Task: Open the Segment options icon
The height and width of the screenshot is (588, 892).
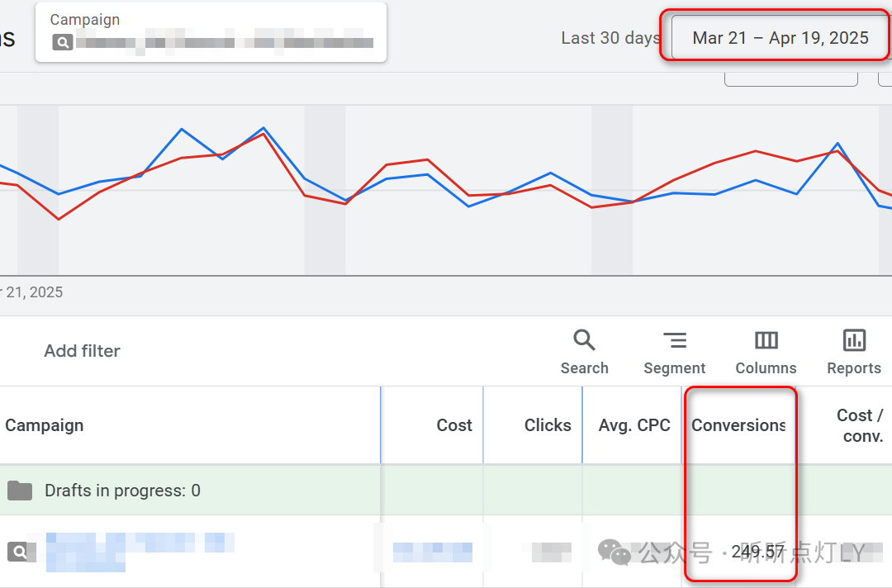Action: pyautogui.click(x=675, y=340)
